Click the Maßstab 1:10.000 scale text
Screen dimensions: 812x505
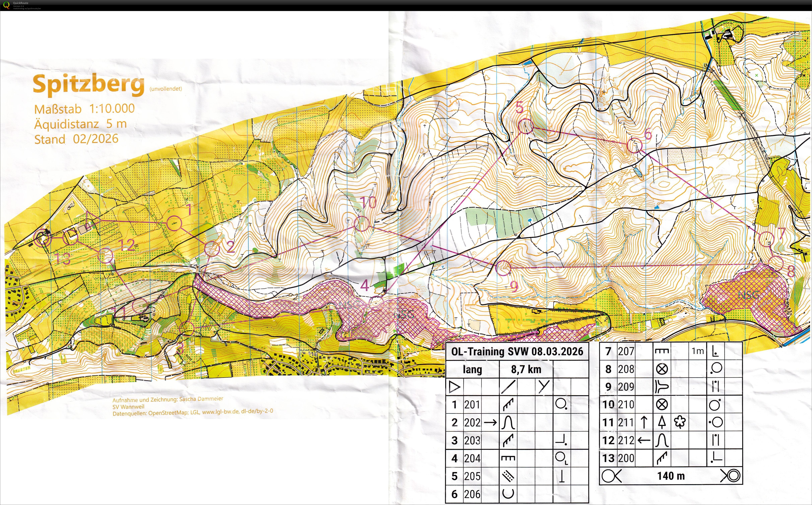pyautogui.click(x=85, y=109)
